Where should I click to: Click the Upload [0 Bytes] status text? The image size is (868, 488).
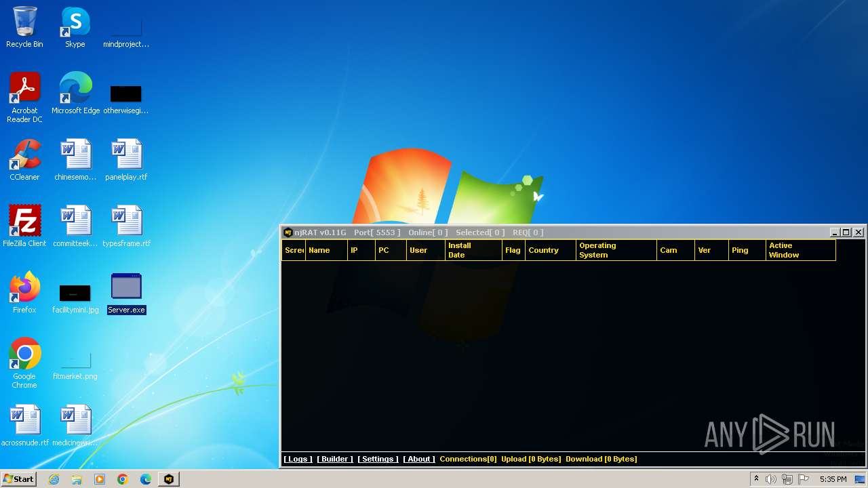[x=531, y=459]
